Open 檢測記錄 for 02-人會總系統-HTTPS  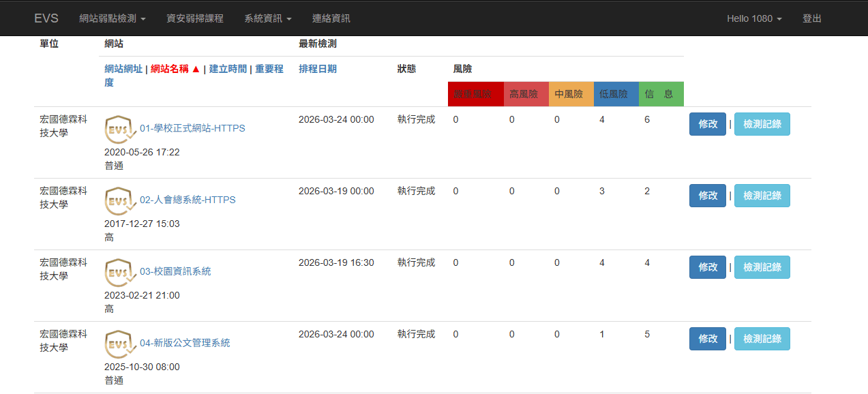coord(762,196)
